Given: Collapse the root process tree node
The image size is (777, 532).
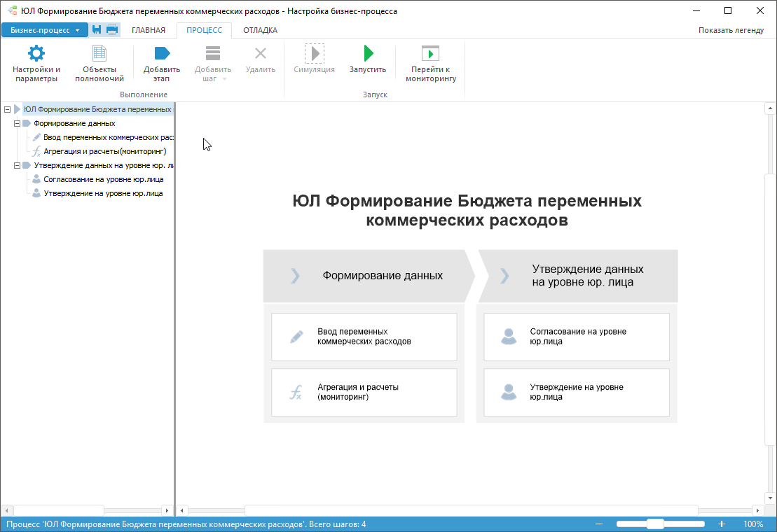Looking at the screenshot, I should 7,109.
